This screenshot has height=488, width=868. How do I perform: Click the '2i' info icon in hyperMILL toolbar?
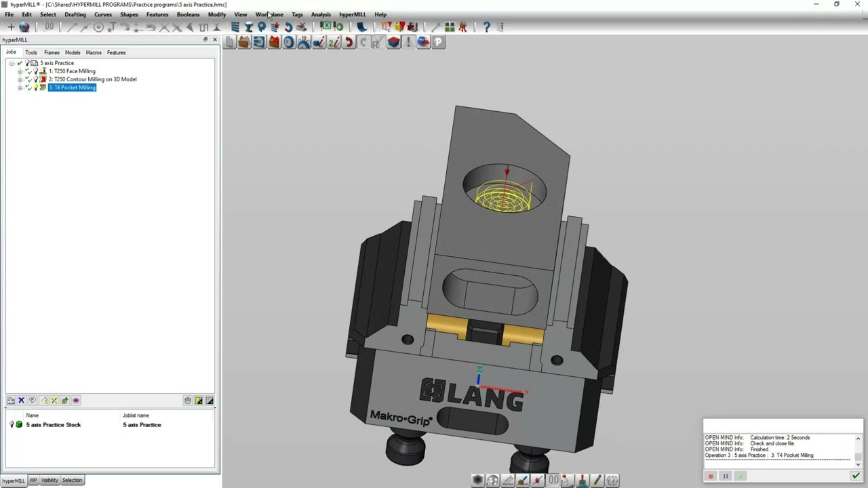[x=334, y=42]
